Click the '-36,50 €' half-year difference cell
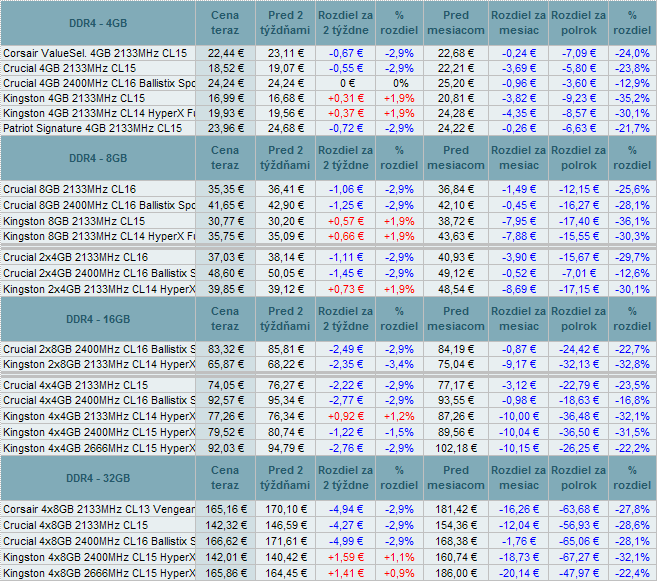 579,432
